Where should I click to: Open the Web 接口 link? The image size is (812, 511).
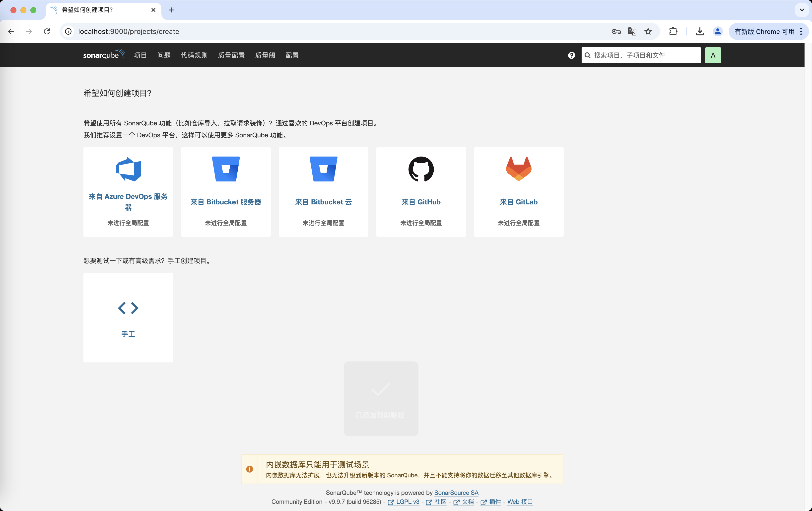[x=520, y=502]
